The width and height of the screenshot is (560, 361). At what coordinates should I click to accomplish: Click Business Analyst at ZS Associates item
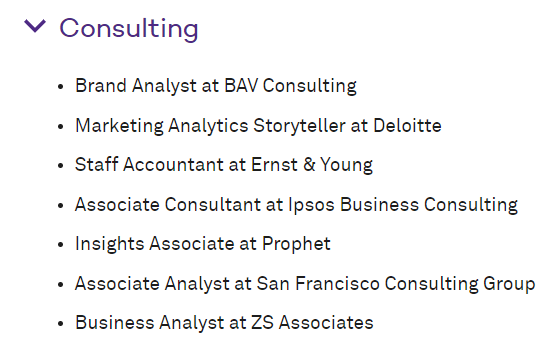(224, 323)
